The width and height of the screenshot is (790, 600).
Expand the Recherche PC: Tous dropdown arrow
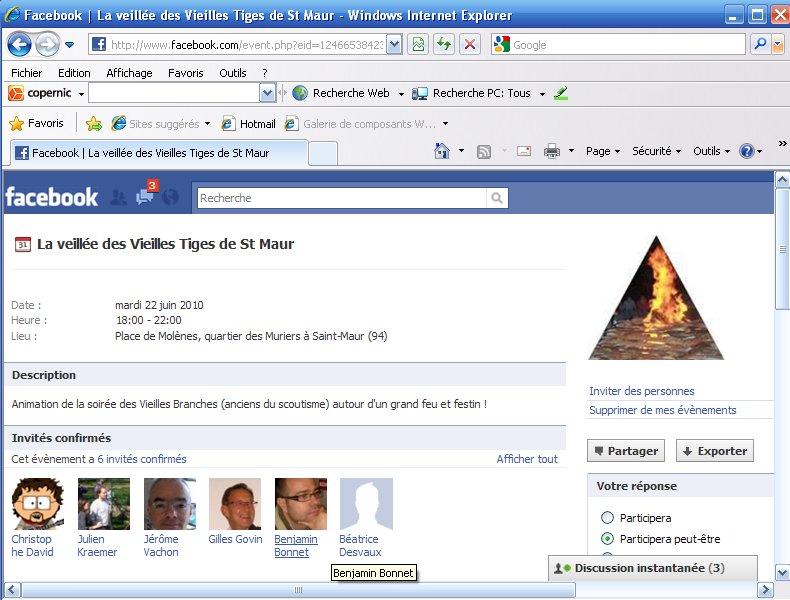pos(542,94)
